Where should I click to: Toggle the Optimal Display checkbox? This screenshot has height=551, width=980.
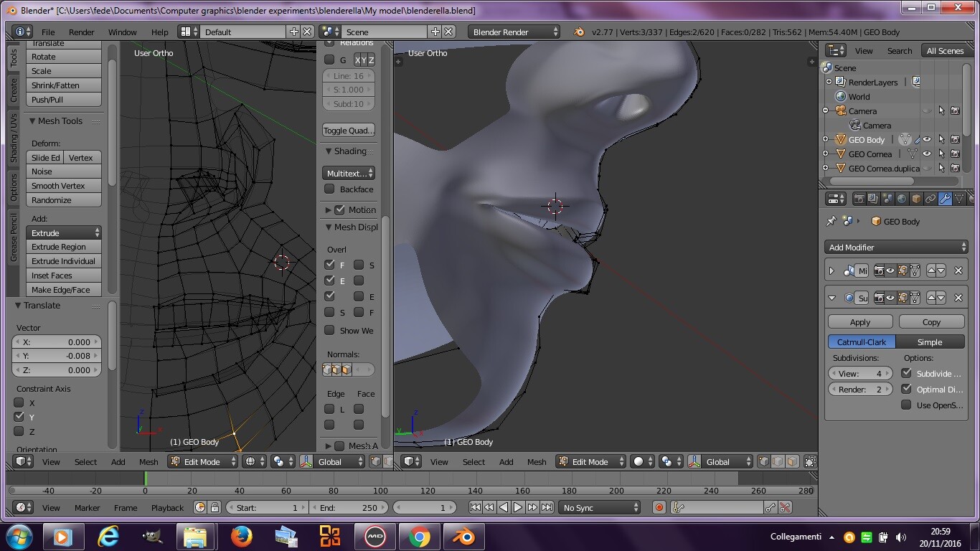907,389
